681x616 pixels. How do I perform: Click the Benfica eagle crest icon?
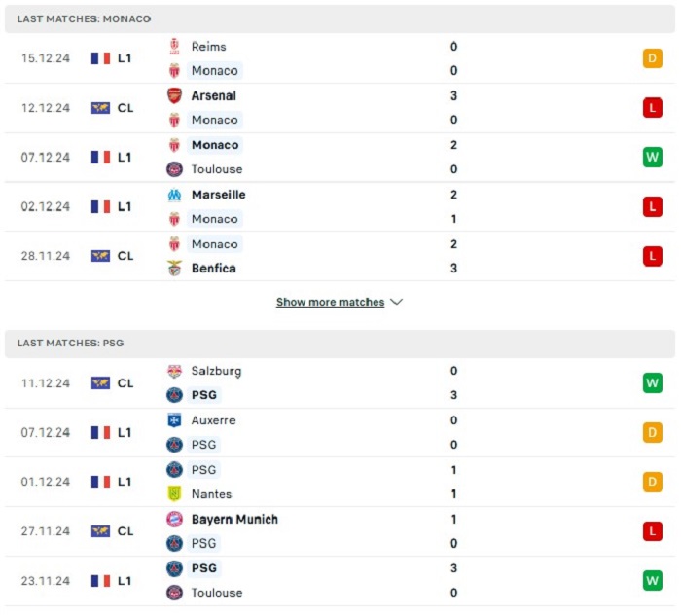coord(174,268)
